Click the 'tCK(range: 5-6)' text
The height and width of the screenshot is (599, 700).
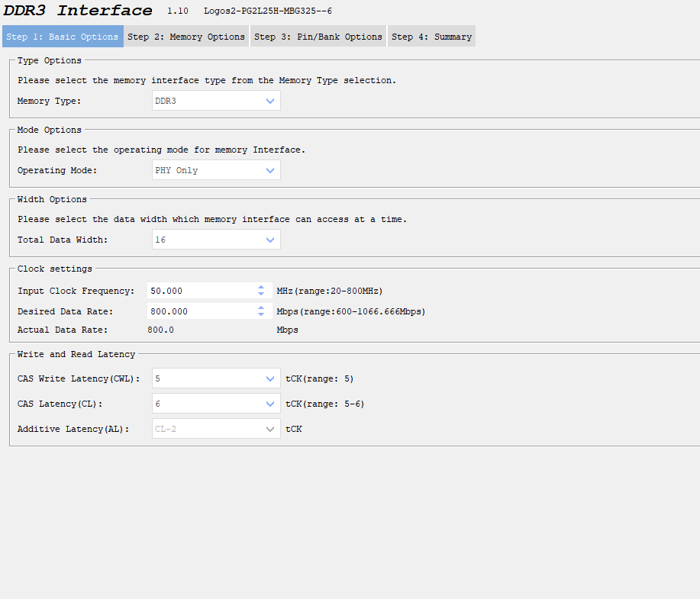click(325, 404)
